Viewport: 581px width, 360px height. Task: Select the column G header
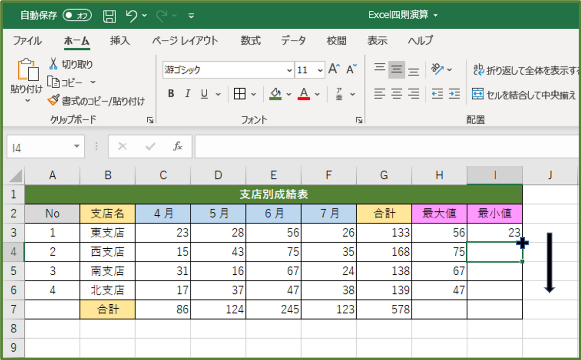pos(384,175)
